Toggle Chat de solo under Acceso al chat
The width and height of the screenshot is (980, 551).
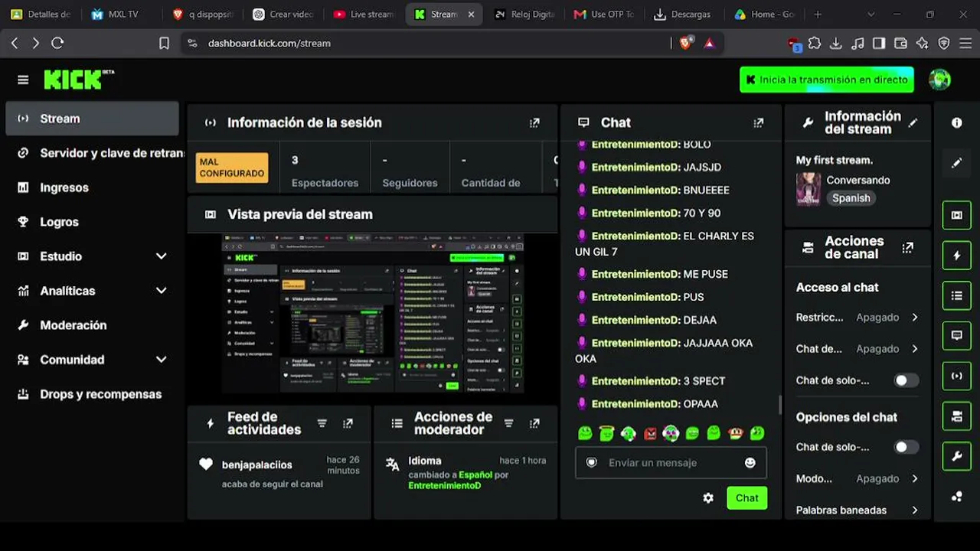(x=906, y=380)
